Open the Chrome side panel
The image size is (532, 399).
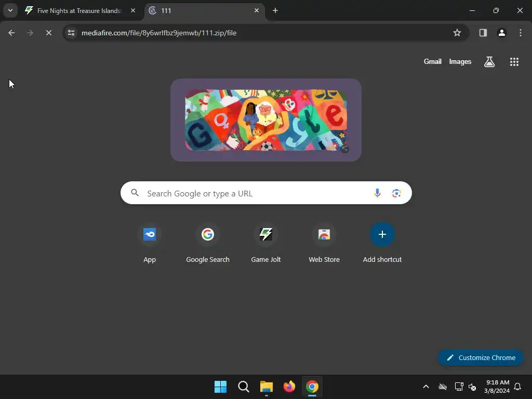[483, 33]
